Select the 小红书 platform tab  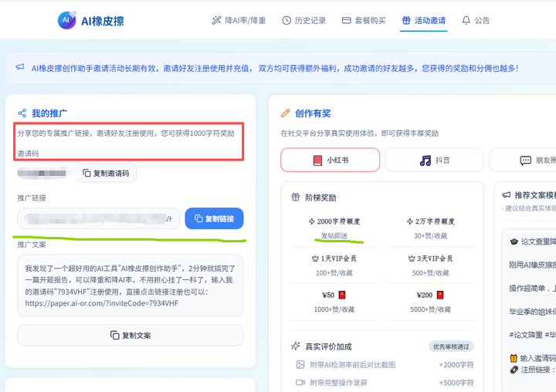330,161
